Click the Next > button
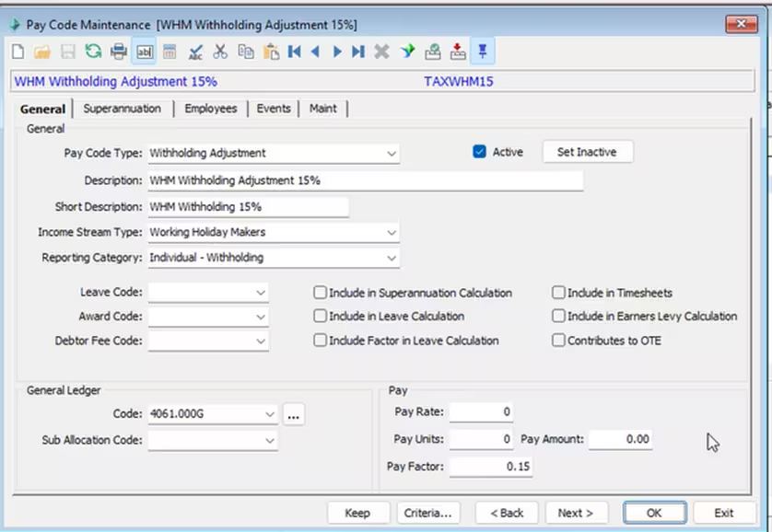This screenshot has height=532, width=772. click(576, 514)
